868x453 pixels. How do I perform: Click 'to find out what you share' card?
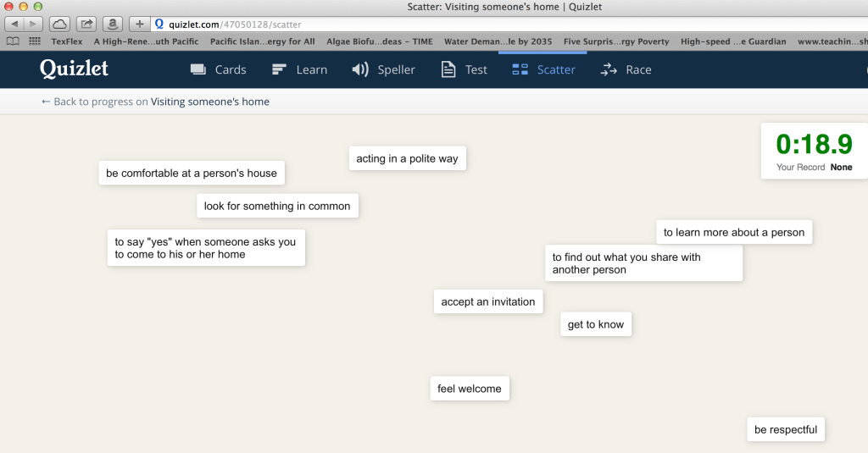point(644,263)
